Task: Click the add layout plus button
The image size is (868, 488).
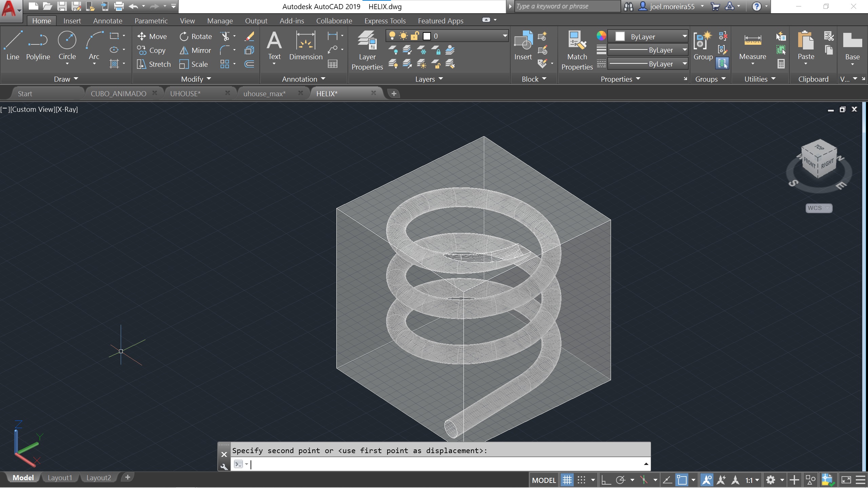Action: 127,477
